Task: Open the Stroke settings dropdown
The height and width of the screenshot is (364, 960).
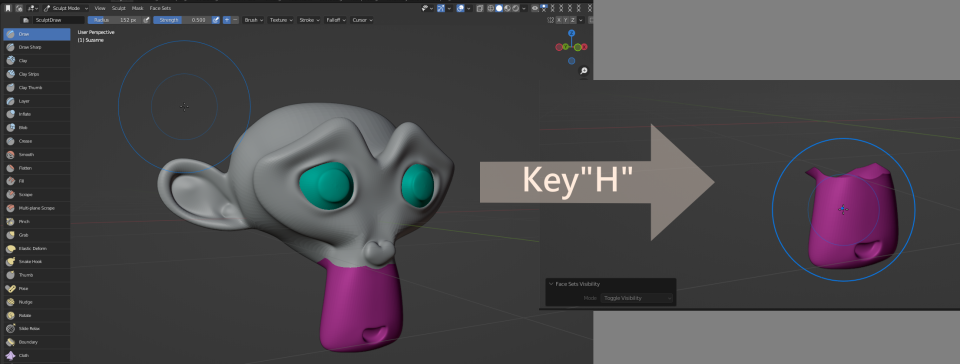Action: pos(309,20)
